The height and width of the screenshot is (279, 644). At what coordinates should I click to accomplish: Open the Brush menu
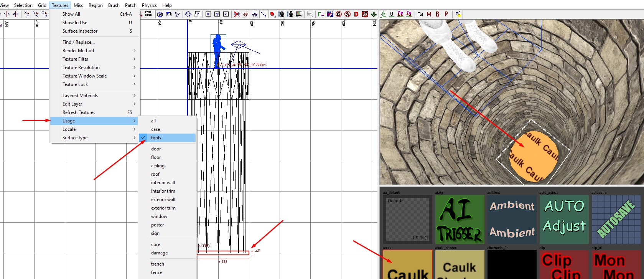[x=114, y=5]
